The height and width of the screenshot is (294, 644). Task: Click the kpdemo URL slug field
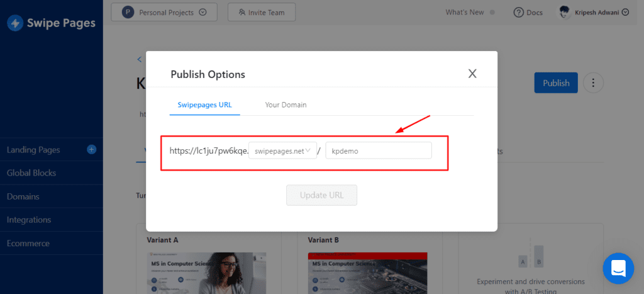(x=379, y=151)
